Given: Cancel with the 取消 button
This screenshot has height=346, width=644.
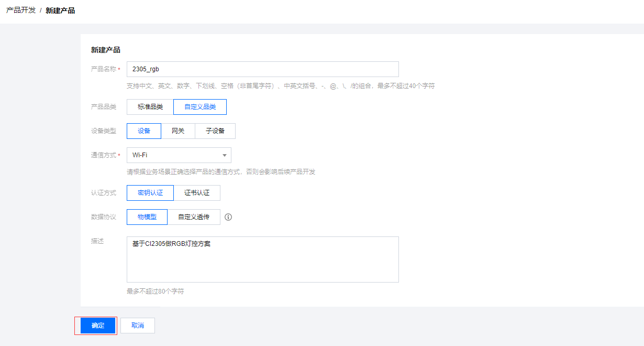Looking at the screenshot, I should 138,326.
